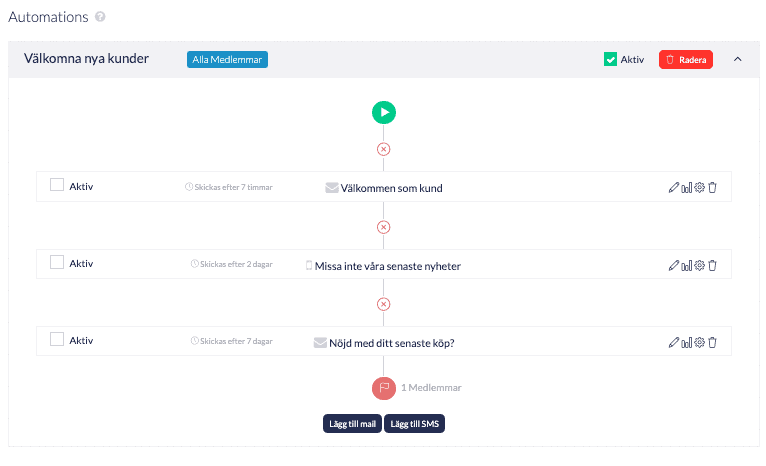This screenshot has height=466, width=766.
Task: Toggle Aktiv checkbox for Välkommen som kund
Action: point(57,185)
